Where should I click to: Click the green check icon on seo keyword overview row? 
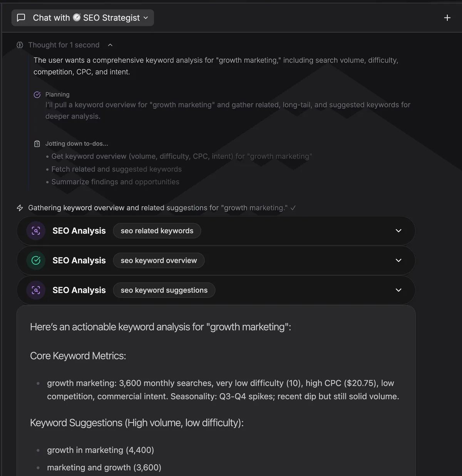coord(36,261)
